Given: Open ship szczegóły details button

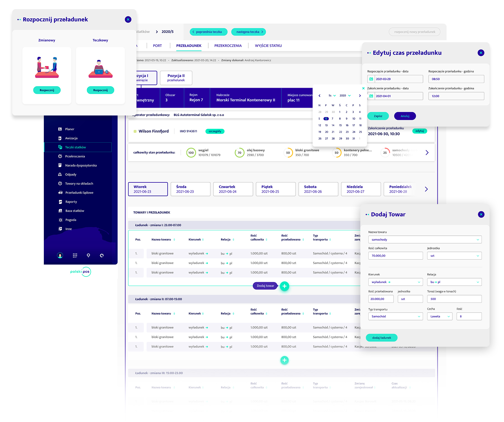Looking at the screenshot, I should click(215, 131).
